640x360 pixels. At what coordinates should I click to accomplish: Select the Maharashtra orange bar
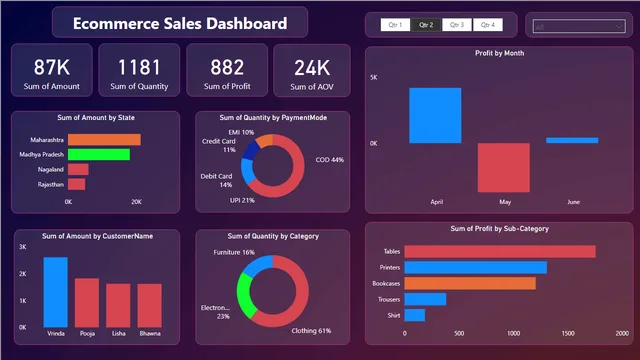click(x=104, y=140)
